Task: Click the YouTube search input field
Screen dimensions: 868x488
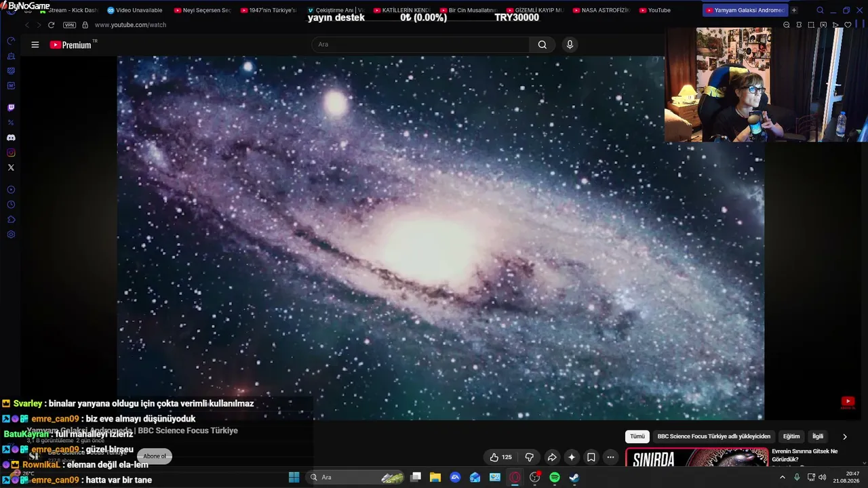Action: click(x=420, y=45)
